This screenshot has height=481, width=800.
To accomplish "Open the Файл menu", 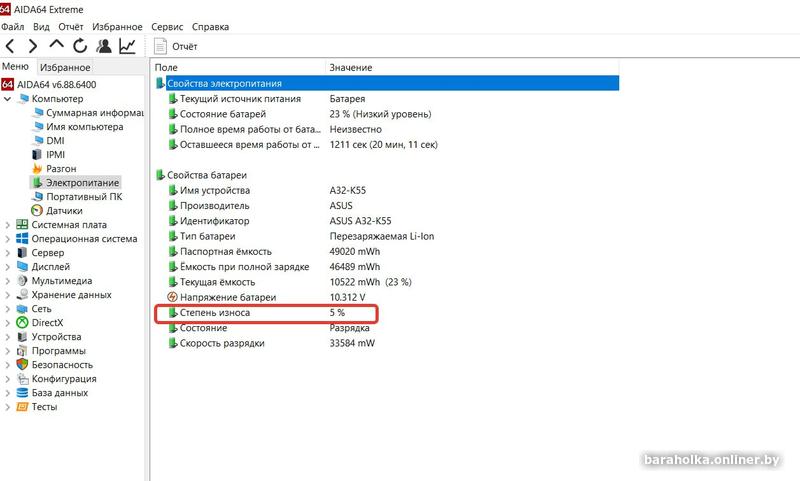I will point(12,27).
